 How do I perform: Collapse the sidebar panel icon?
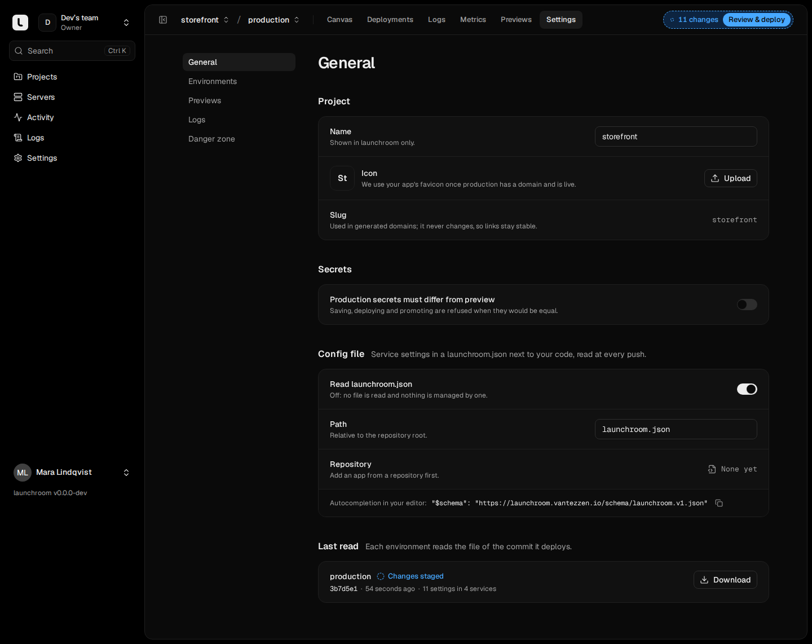163,20
